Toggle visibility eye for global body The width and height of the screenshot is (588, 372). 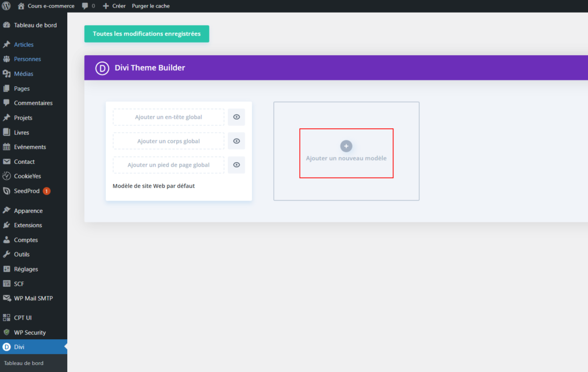(x=236, y=141)
